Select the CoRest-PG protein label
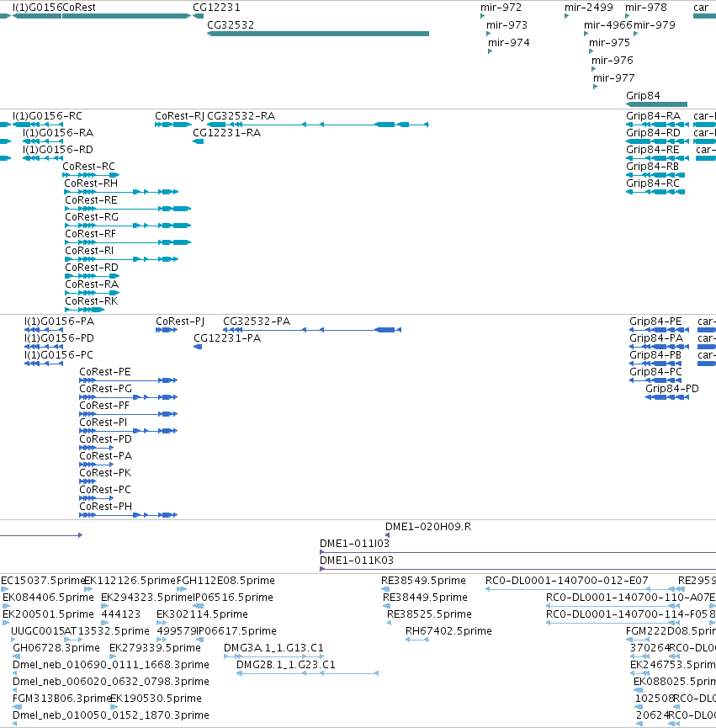716x728 pixels. pyautogui.click(x=105, y=389)
